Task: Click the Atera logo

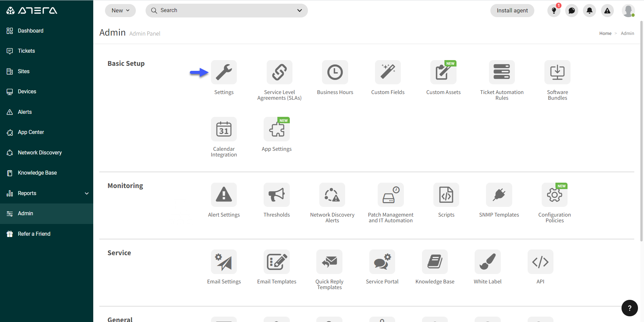Action: [32, 10]
